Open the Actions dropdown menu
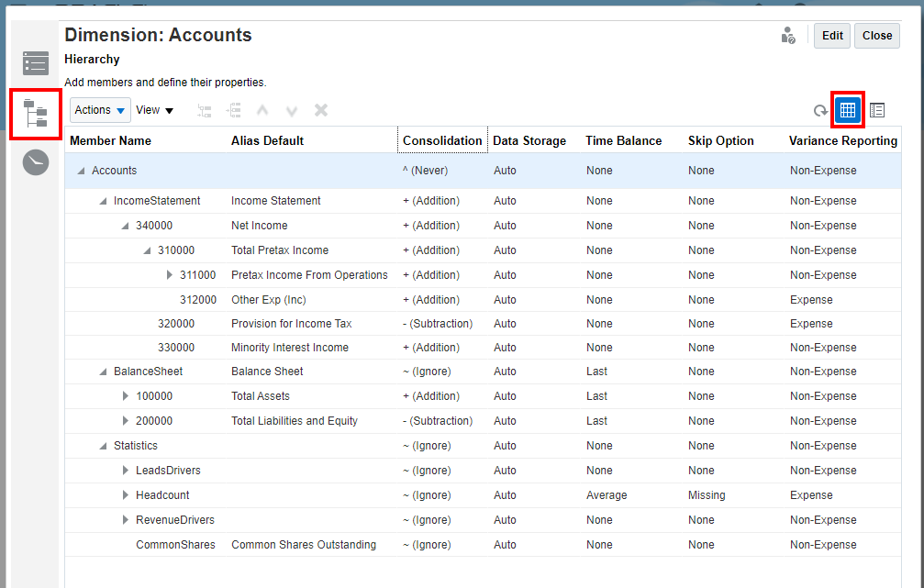The width and height of the screenshot is (924, 588). [100, 110]
